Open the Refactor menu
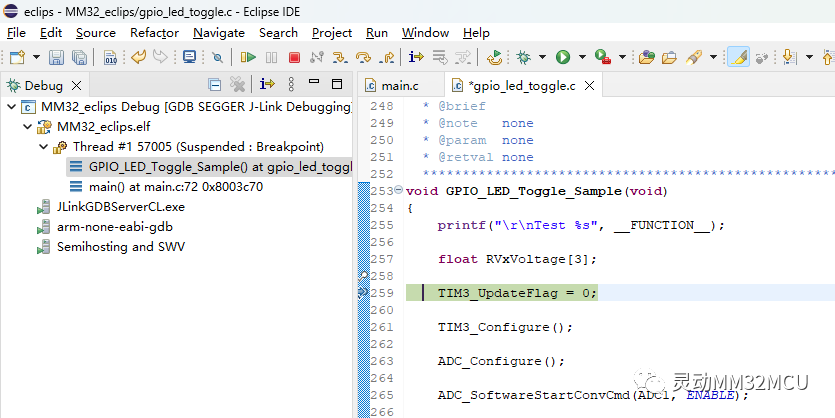 (x=154, y=33)
